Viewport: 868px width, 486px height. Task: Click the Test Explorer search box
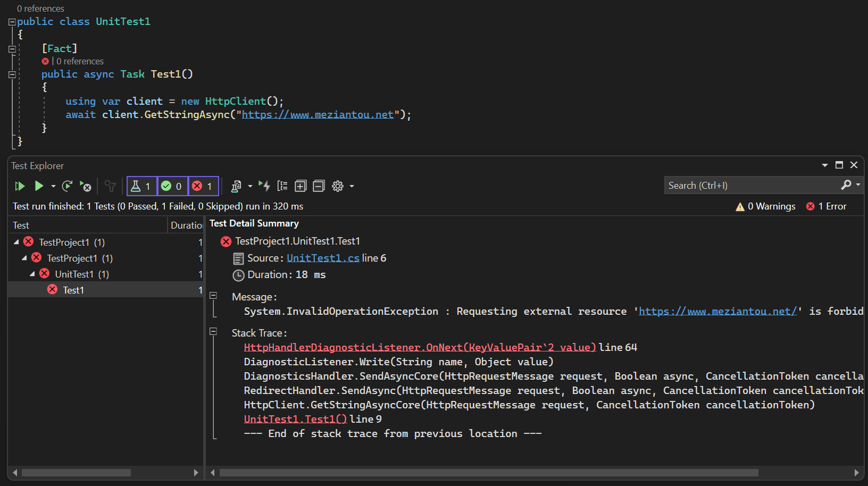coord(750,186)
